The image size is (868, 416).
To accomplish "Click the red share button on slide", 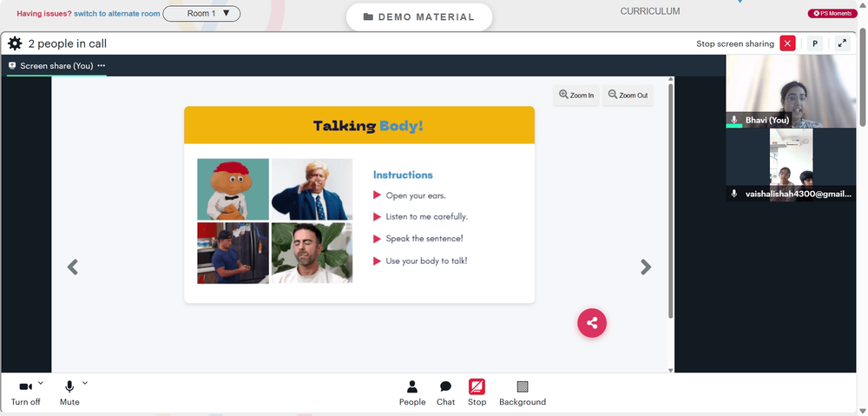I will coord(592,323).
